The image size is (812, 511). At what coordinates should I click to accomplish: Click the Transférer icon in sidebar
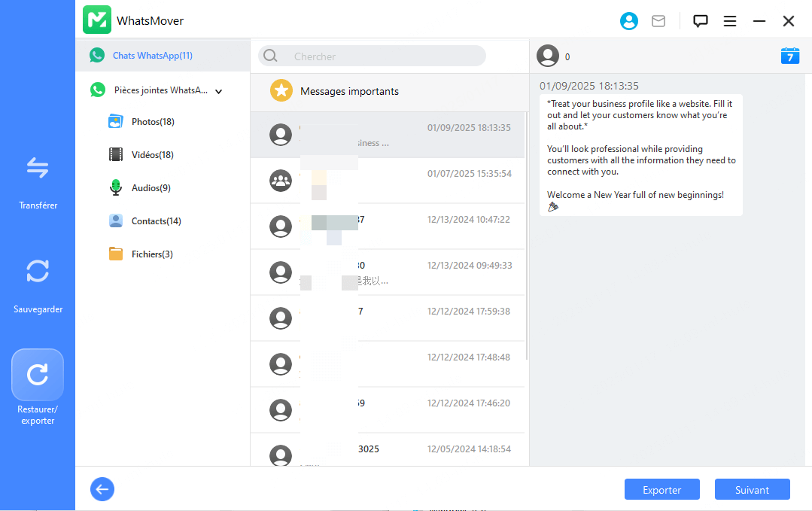coord(38,168)
